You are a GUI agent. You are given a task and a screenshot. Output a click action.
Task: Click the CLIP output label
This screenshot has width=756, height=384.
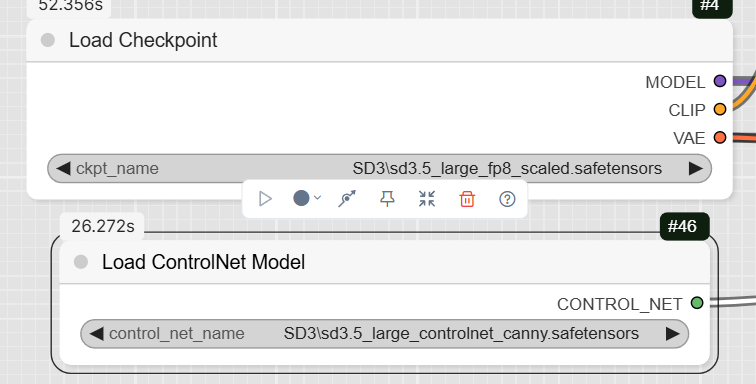687,110
